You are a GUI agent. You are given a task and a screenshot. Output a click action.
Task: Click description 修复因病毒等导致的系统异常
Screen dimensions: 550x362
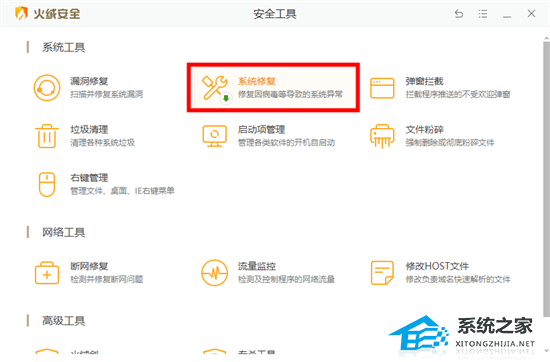pyautogui.click(x=290, y=94)
